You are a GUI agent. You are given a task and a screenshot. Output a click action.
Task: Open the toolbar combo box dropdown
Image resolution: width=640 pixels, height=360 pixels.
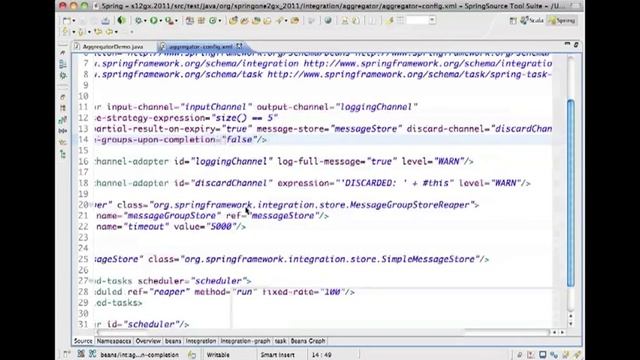coord(432,20)
